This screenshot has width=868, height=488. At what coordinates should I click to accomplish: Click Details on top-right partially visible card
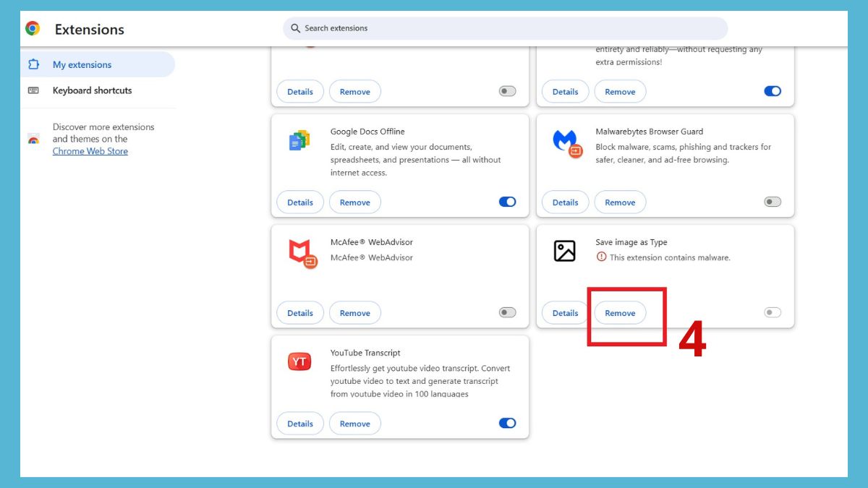coord(565,92)
